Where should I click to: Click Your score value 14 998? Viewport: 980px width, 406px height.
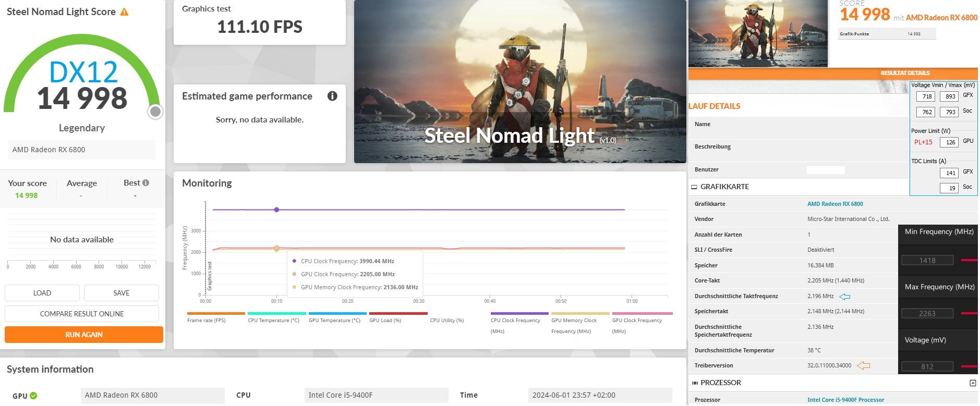(x=26, y=195)
